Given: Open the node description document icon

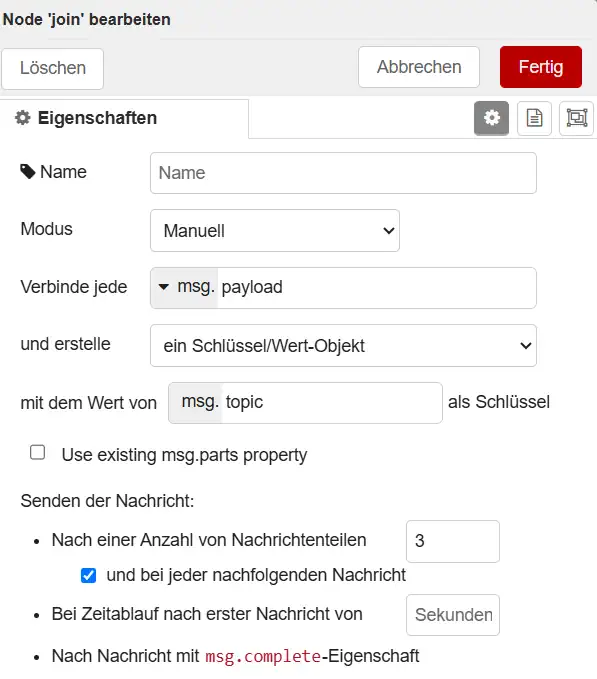Looking at the screenshot, I should click(x=534, y=118).
